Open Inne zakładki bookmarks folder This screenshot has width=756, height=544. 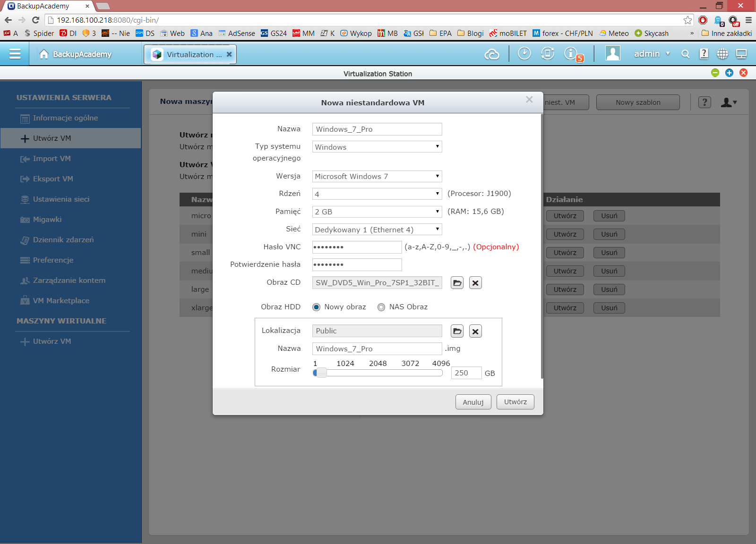coord(727,33)
